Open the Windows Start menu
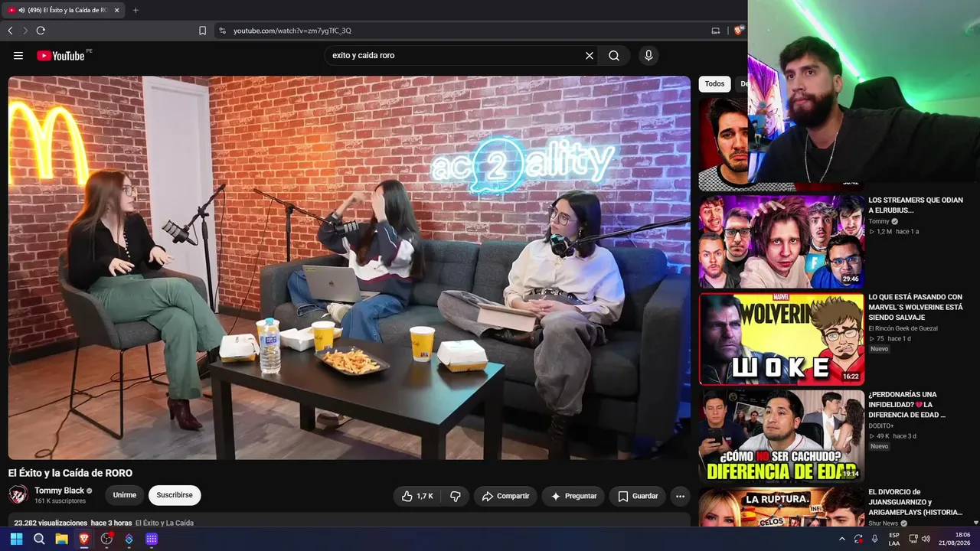This screenshot has width=980, height=551. (16, 539)
